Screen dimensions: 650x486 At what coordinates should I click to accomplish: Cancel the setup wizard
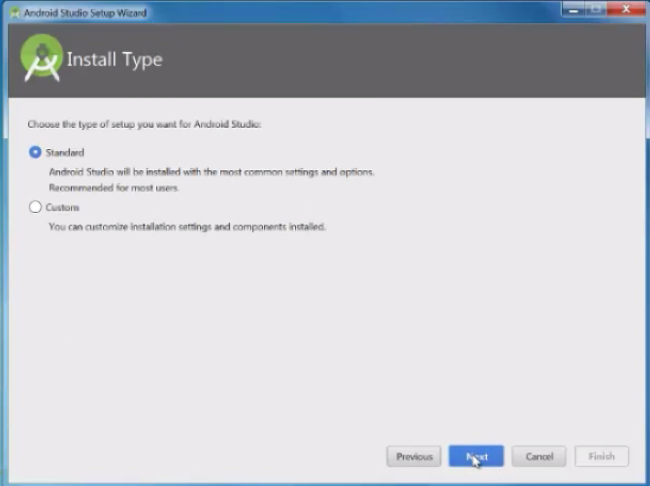pyautogui.click(x=539, y=456)
